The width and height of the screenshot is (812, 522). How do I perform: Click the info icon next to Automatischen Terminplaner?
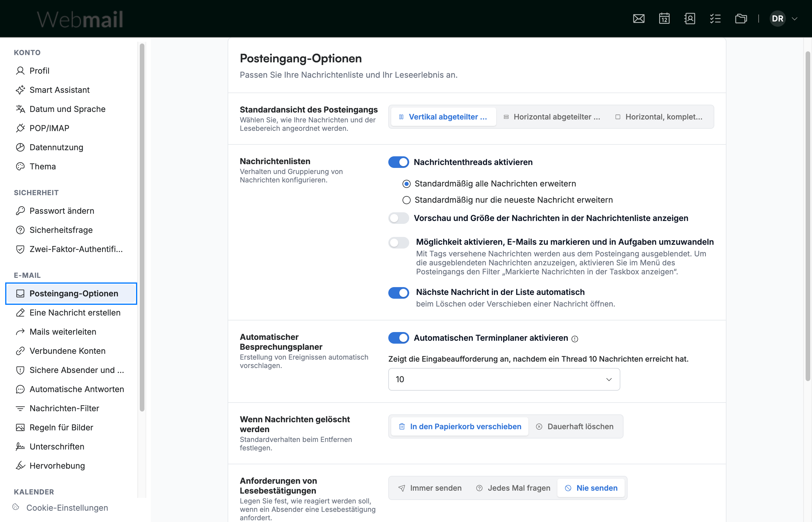(x=575, y=339)
